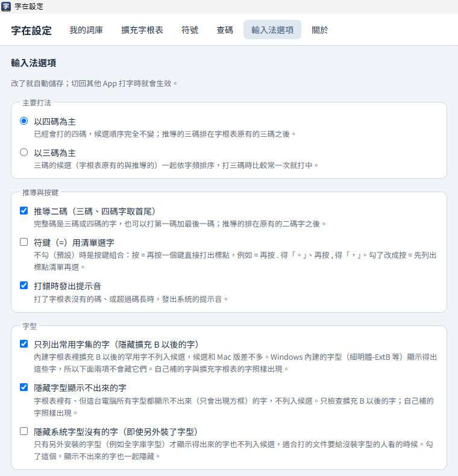Enable 隱藏系統字型沒有的字 checkbox

[x=24, y=431]
